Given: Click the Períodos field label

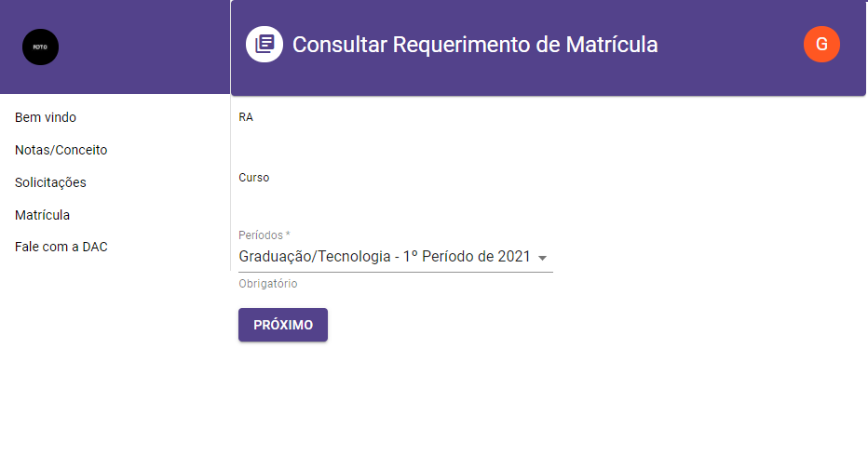Looking at the screenshot, I should coord(264,235).
